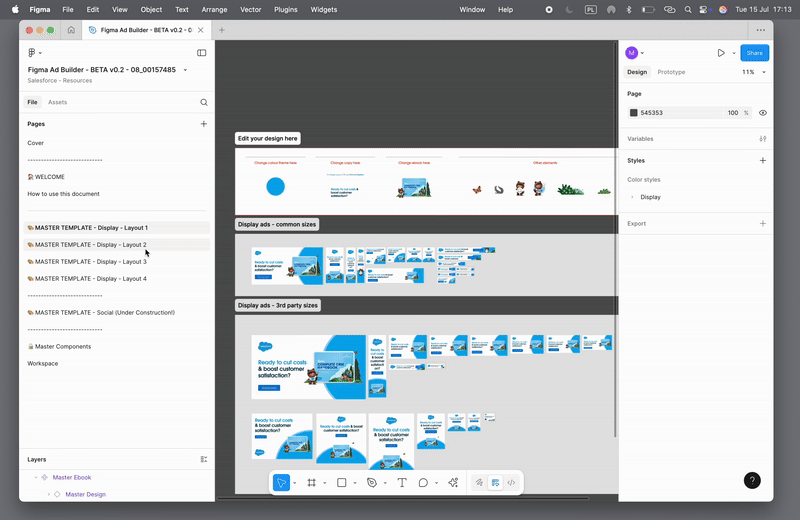The width and height of the screenshot is (800, 520).
Task: Open a new tab with plus
Action: coord(221,30)
